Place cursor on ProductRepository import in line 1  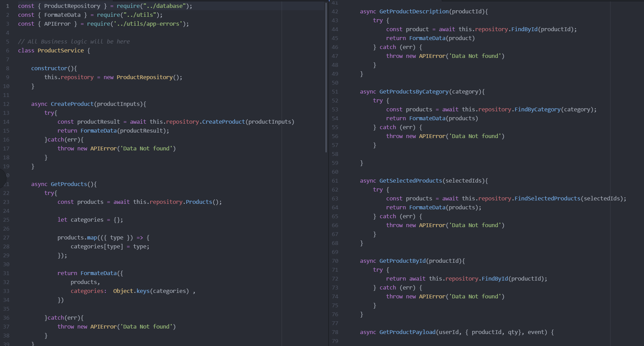point(72,6)
